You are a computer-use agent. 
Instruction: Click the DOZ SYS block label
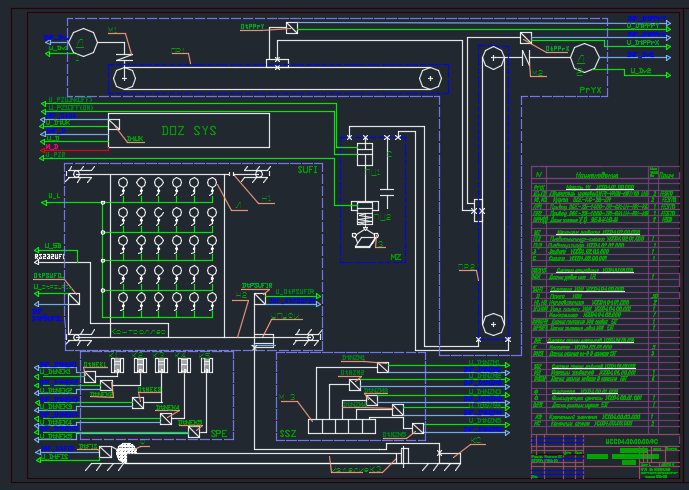point(189,131)
